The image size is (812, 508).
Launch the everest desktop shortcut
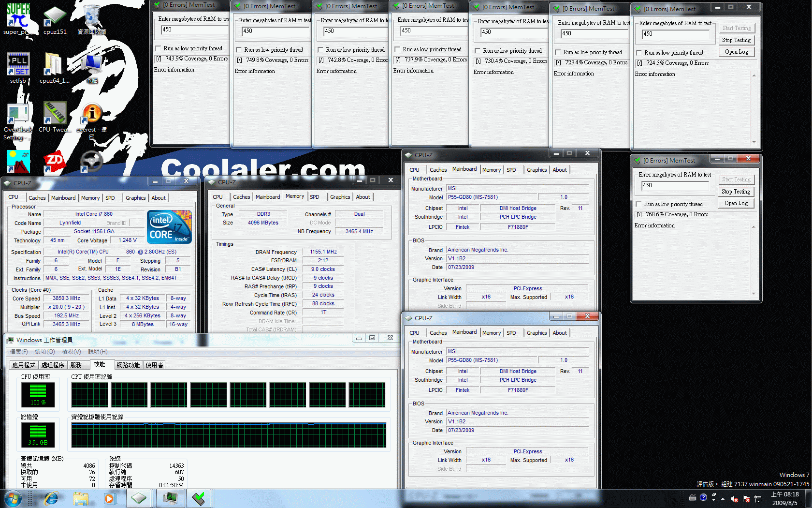tap(91, 120)
